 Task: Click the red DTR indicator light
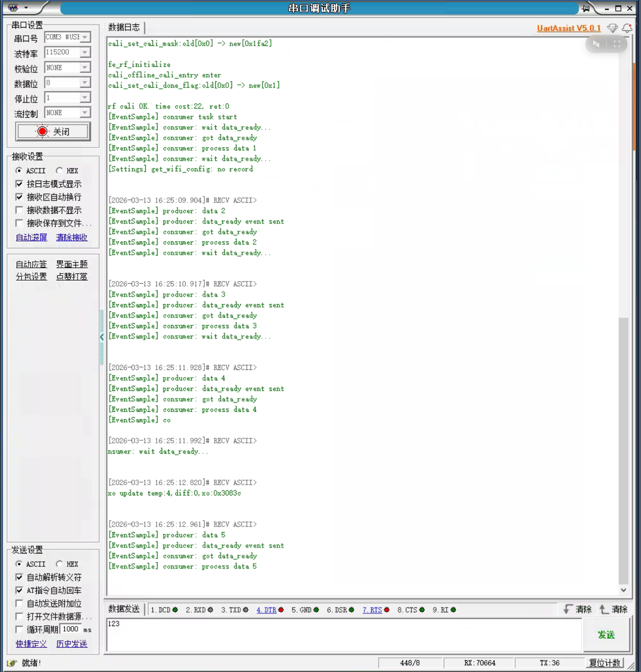click(x=281, y=610)
